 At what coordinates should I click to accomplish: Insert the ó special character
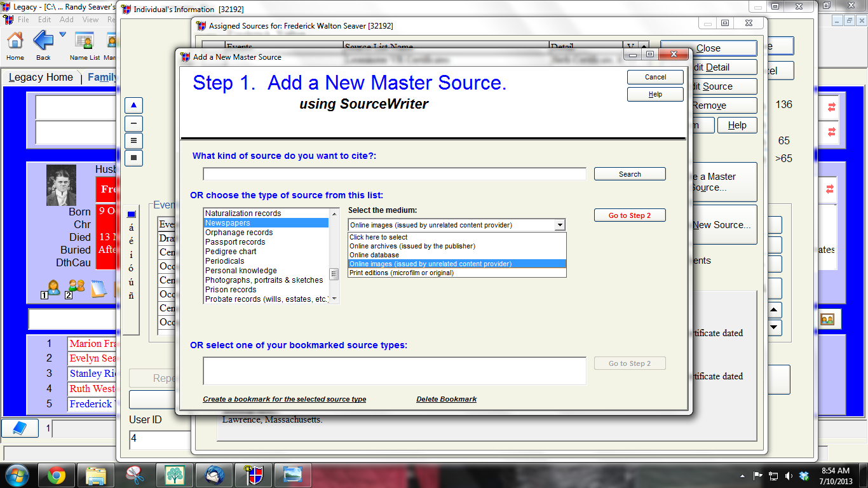click(132, 268)
